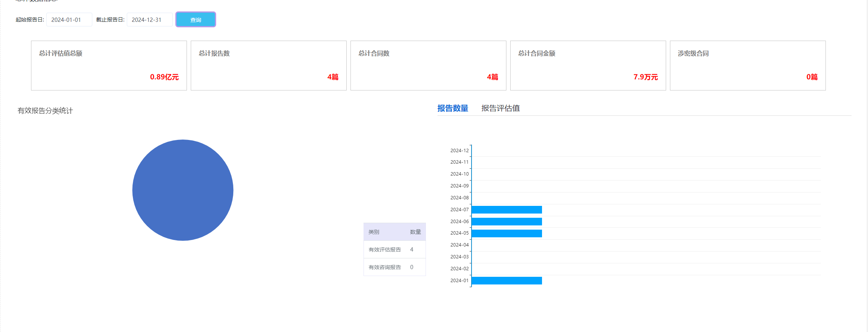Select the 有效咨询报告 table row

(395, 267)
